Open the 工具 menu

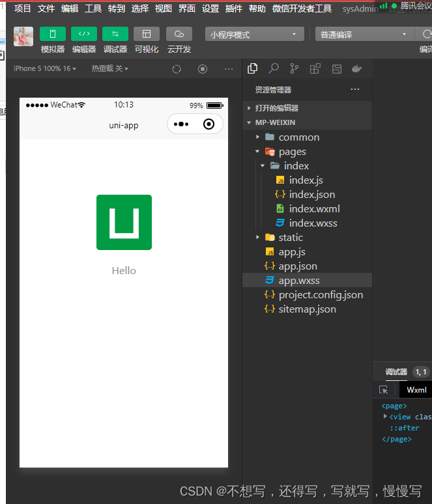pos(93,8)
